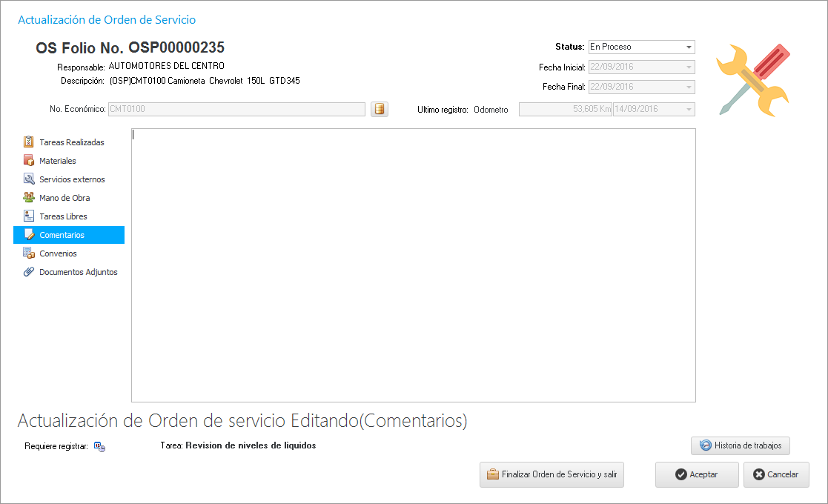
Task: Click Finalizar Orden de Servicio y salir
Action: (x=552, y=474)
